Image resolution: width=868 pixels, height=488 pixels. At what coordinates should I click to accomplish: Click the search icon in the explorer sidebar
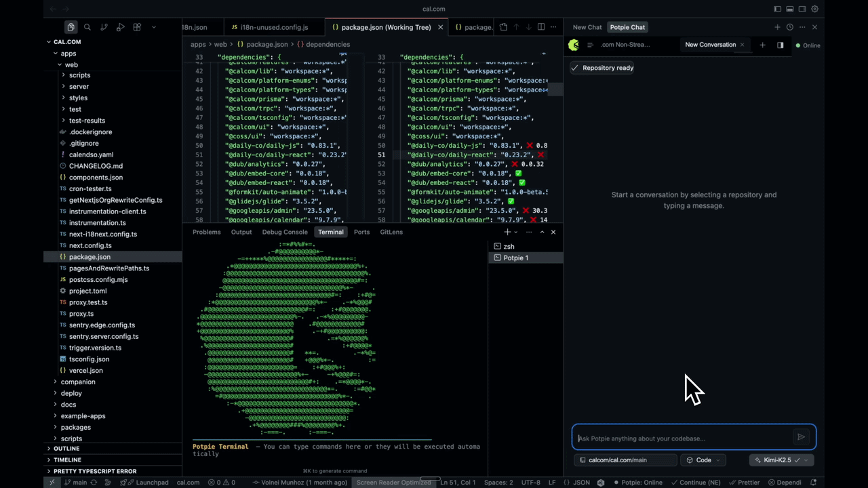pyautogui.click(x=87, y=26)
